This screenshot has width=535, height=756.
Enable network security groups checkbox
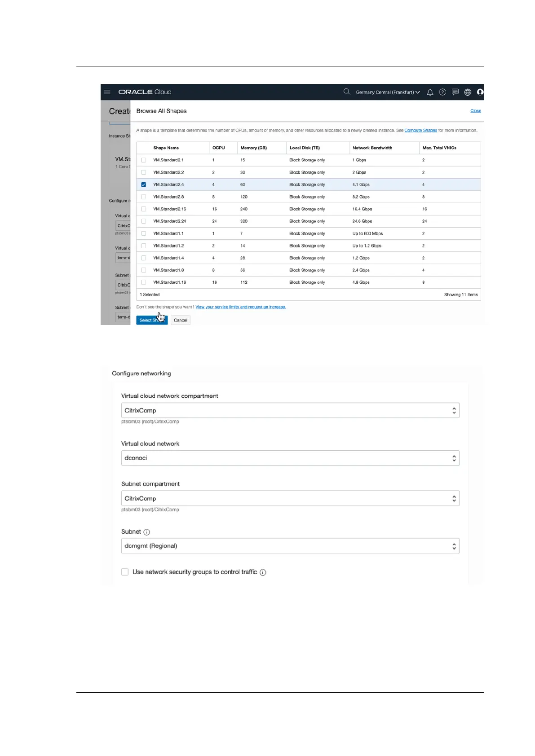pyautogui.click(x=125, y=572)
